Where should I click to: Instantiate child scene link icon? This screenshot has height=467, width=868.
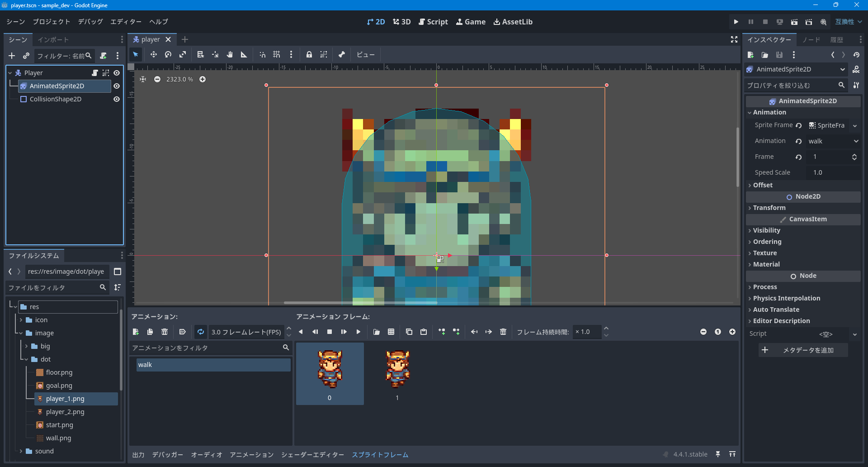point(26,56)
